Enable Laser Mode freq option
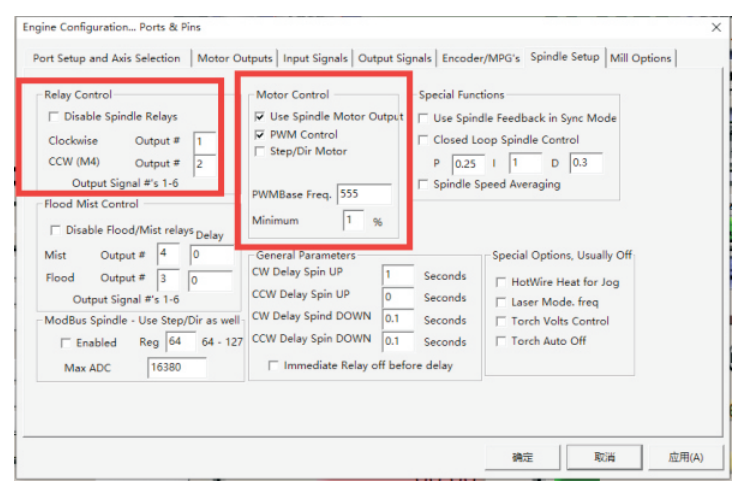This screenshot has height=495, width=752. [503, 302]
